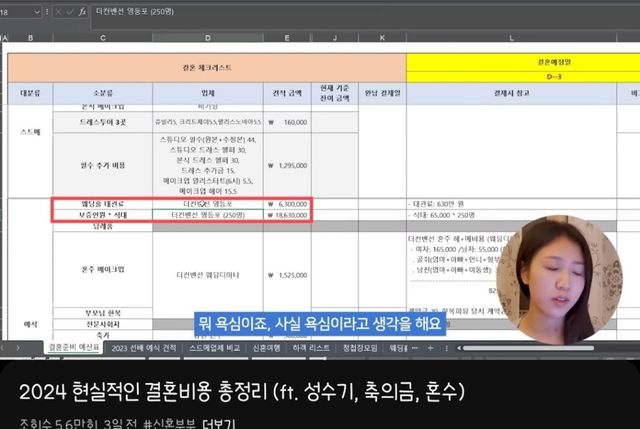This screenshot has height=429, width=640.
Task: Switch to the 스드메업체 비교 sheet tab
Action: click(215, 348)
